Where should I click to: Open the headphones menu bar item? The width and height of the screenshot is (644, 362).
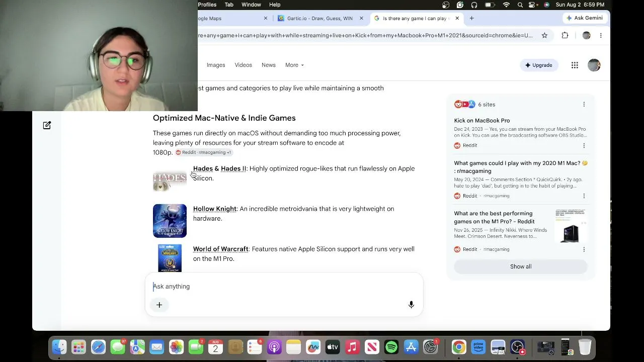(x=474, y=5)
